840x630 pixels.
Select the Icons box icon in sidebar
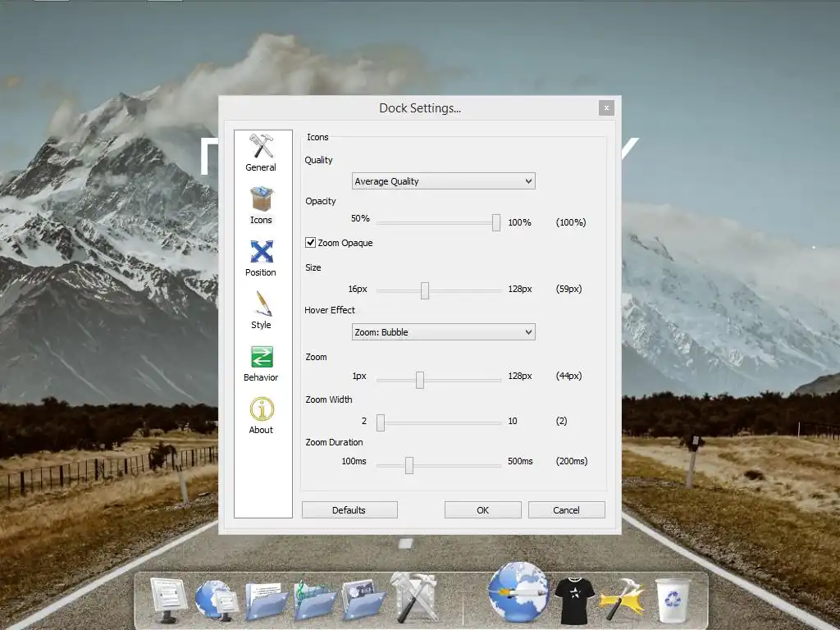(x=262, y=199)
